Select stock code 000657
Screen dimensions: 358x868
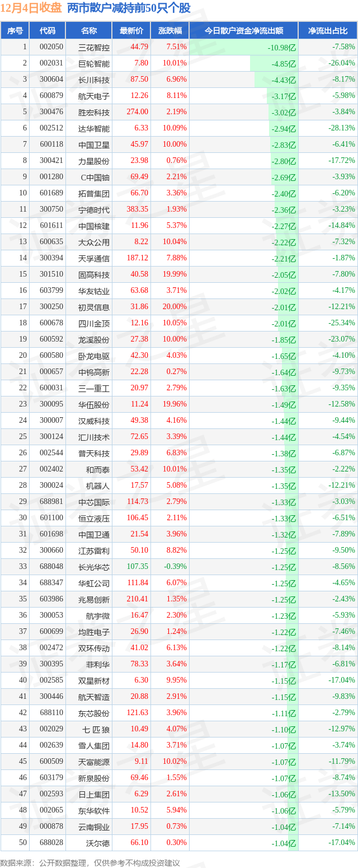click(51, 372)
